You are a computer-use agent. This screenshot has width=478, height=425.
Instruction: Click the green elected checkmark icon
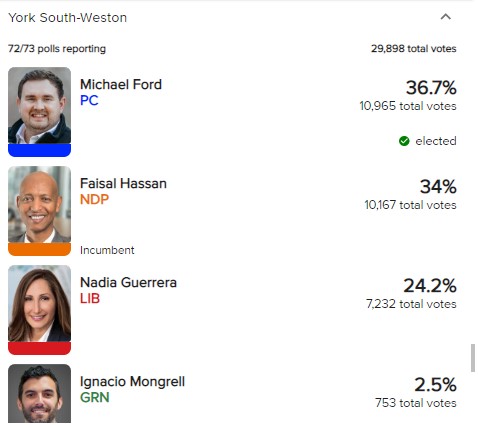point(404,141)
